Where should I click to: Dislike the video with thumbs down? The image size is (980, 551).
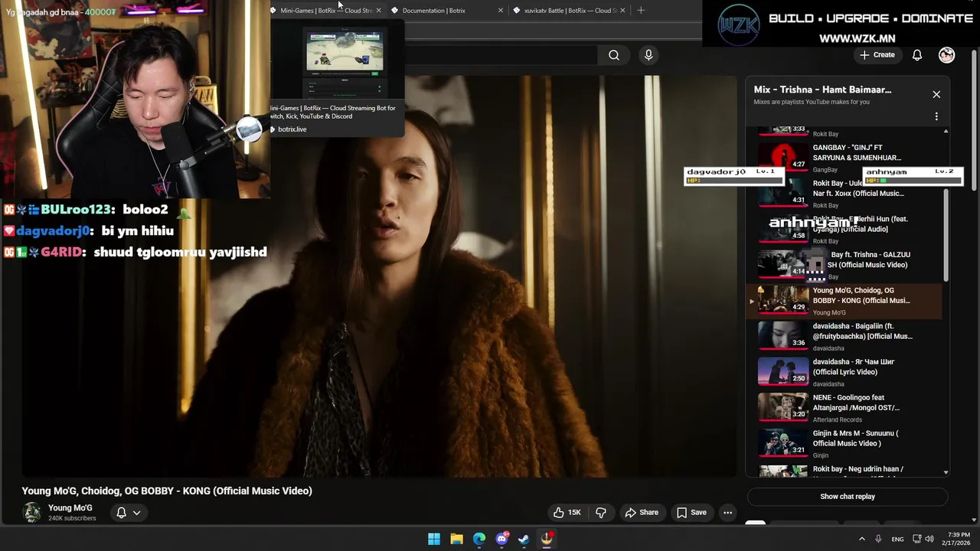601,513
